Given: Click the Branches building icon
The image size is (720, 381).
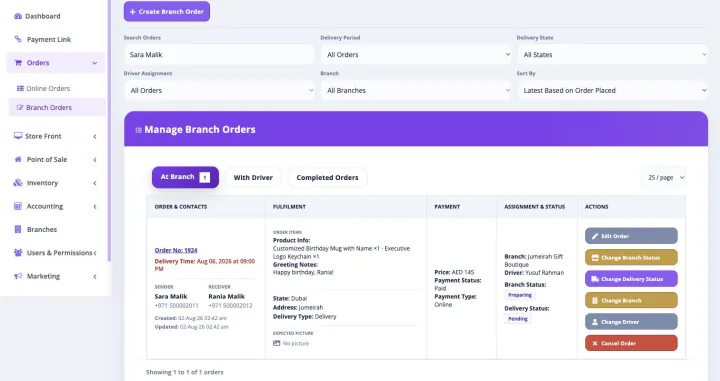Looking at the screenshot, I should tap(18, 229).
